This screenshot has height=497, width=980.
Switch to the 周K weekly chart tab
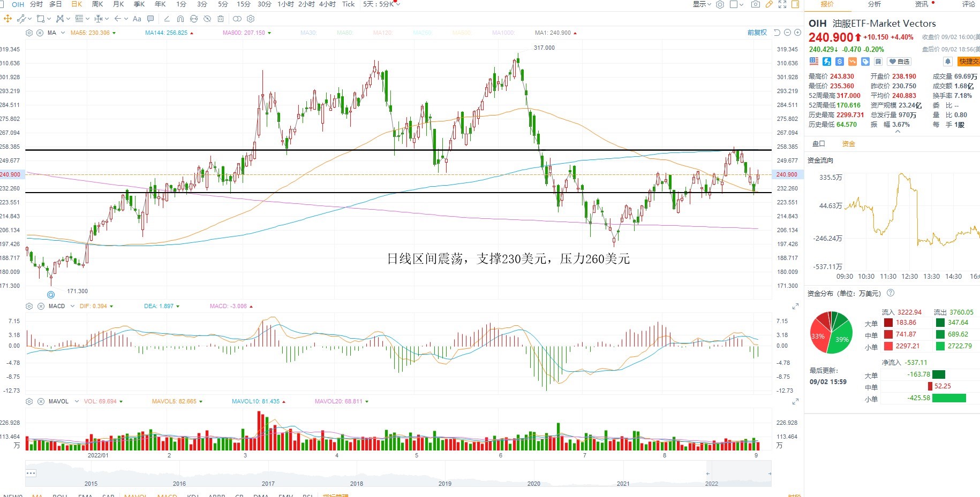pos(97,4)
